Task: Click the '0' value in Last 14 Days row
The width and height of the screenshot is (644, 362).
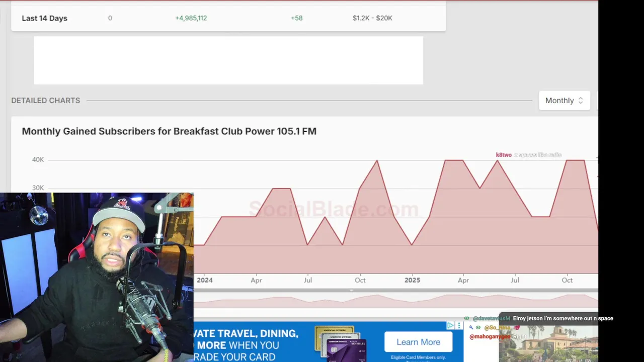Action: [x=110, y=18]
